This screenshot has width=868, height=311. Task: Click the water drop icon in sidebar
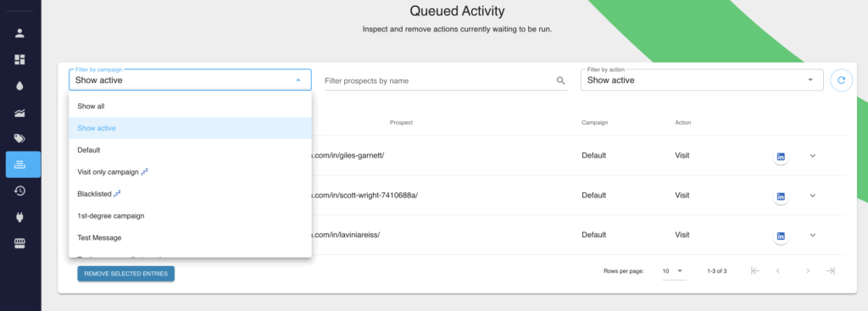(x=20, y=86)
